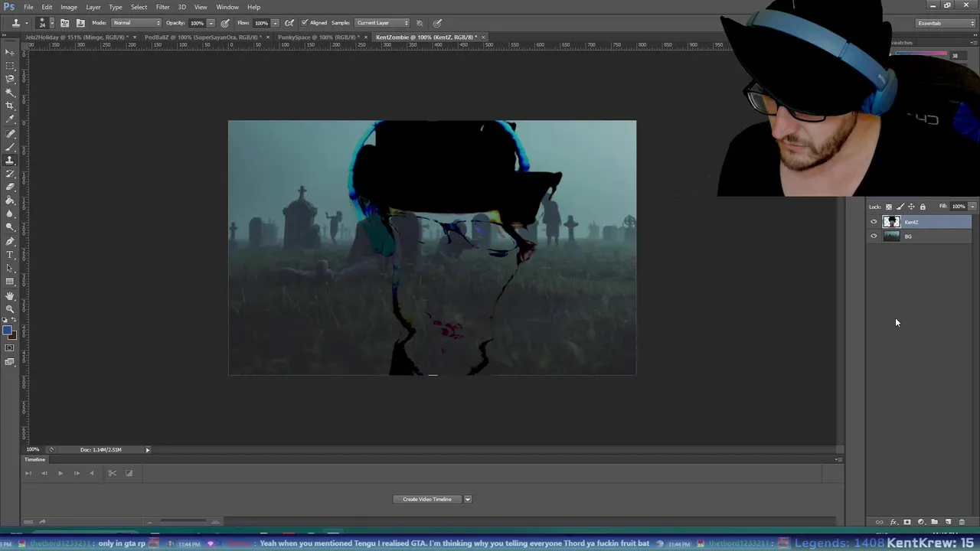
Task: Lock transparent pixels of layer
Action: [889, 207]
